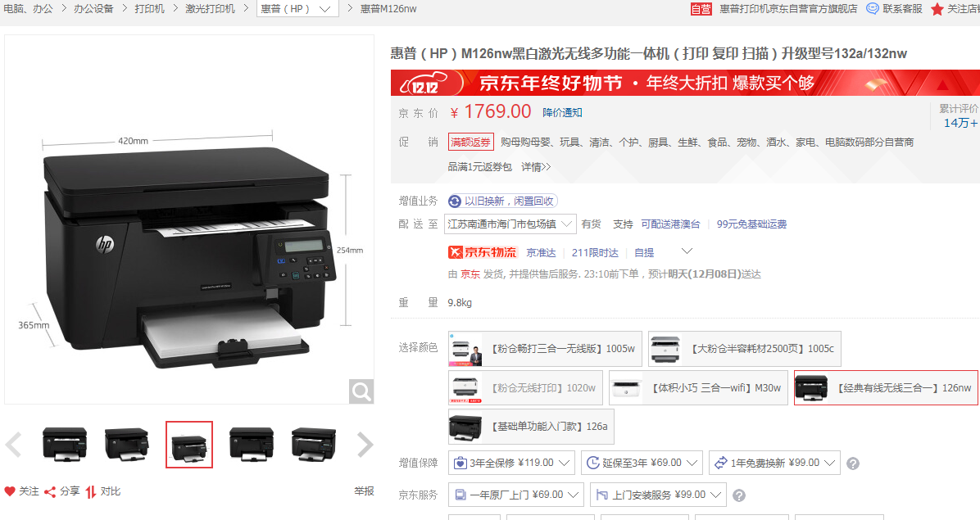Click 99元免基础运费 link
The height and width of the screenshot is (520, 980).
[x=752, y=224]
